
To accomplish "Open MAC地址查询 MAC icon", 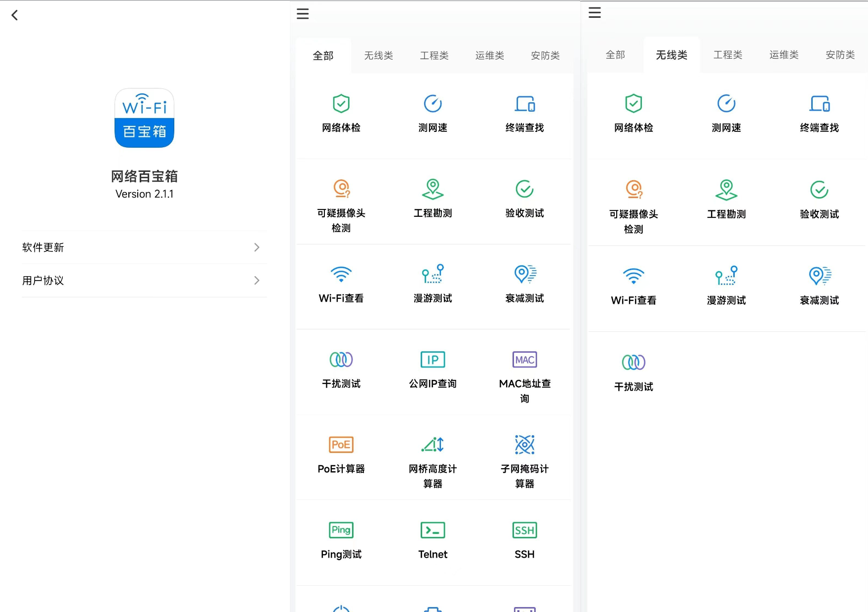I will (x=525, y=360).
